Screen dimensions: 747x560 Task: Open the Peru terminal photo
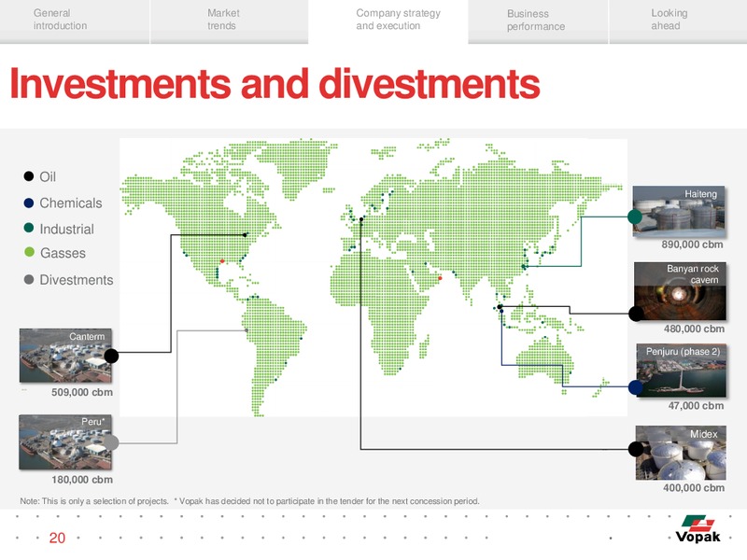coord(65,441)
